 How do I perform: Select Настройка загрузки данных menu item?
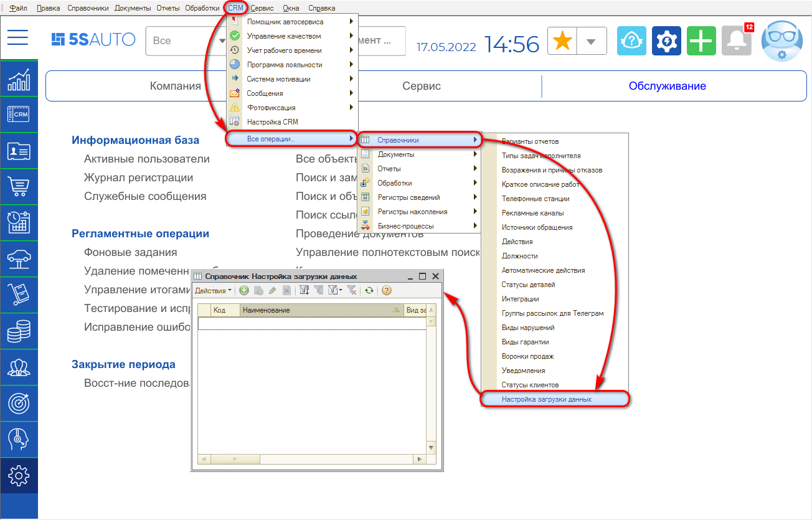point(546,399)
